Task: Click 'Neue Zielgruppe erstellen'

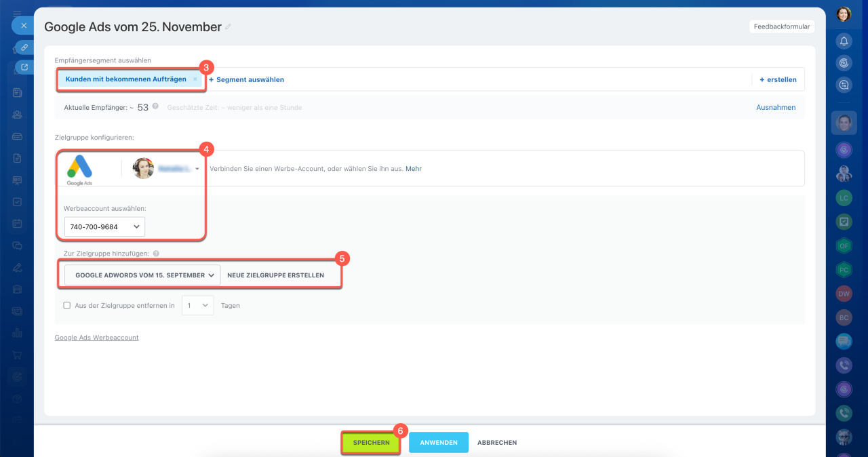Action: (275, 275)
